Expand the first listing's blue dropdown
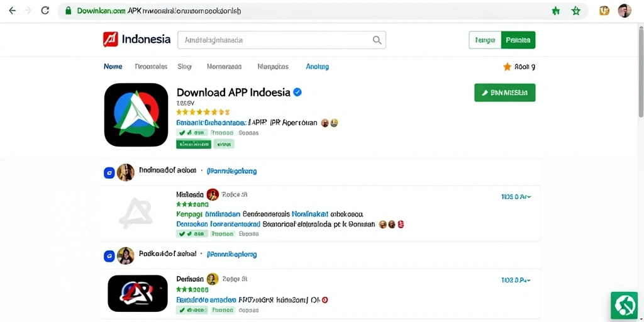644x322 pixels. [x=516, y=197]
